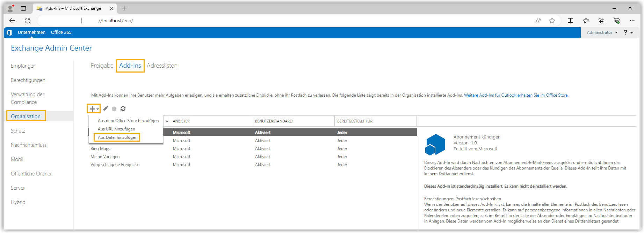The image size is (644, 233).
Task: Expand the Administrator account dropdown
Action: [x=602, y=32]
